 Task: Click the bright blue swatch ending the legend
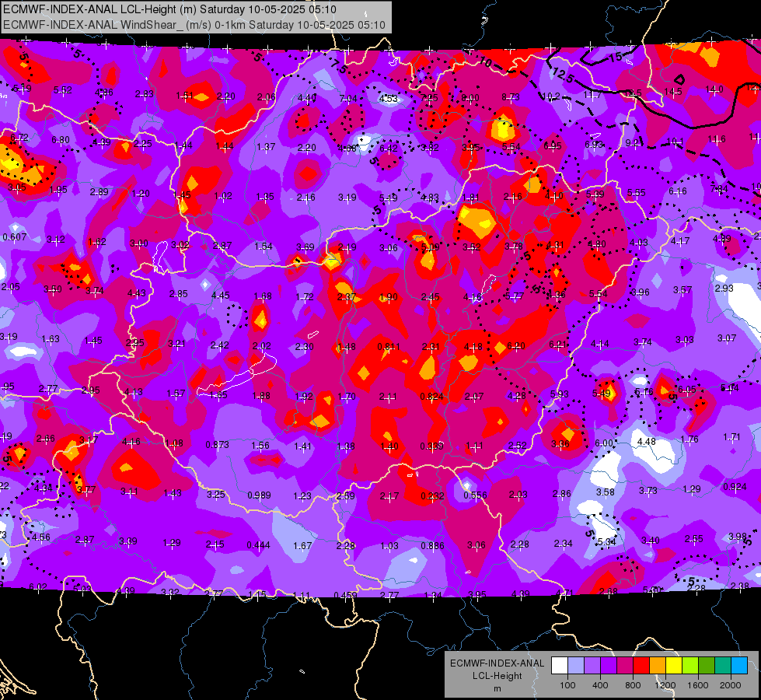pyautogui.click(x=739, y=665)
